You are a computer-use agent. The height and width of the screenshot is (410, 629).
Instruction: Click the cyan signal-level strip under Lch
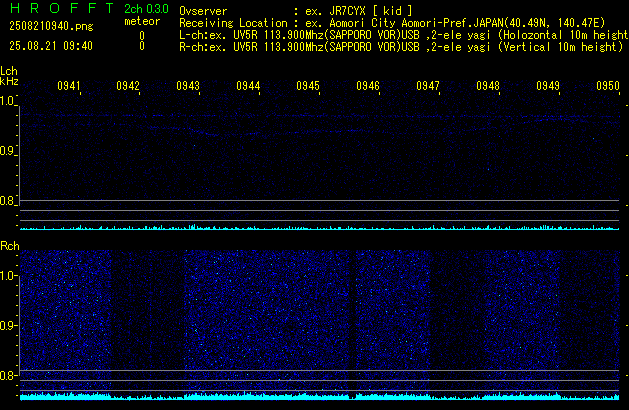319,227
